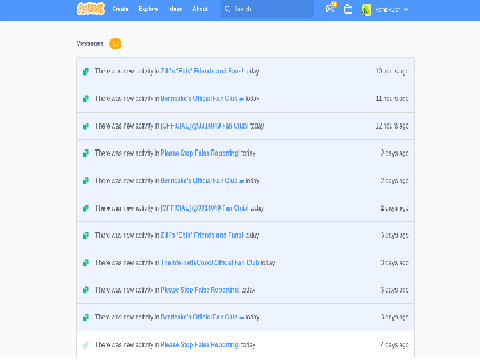Expand the account dropdown arrow beside the username
480x360 pixels.
[406, 9]
